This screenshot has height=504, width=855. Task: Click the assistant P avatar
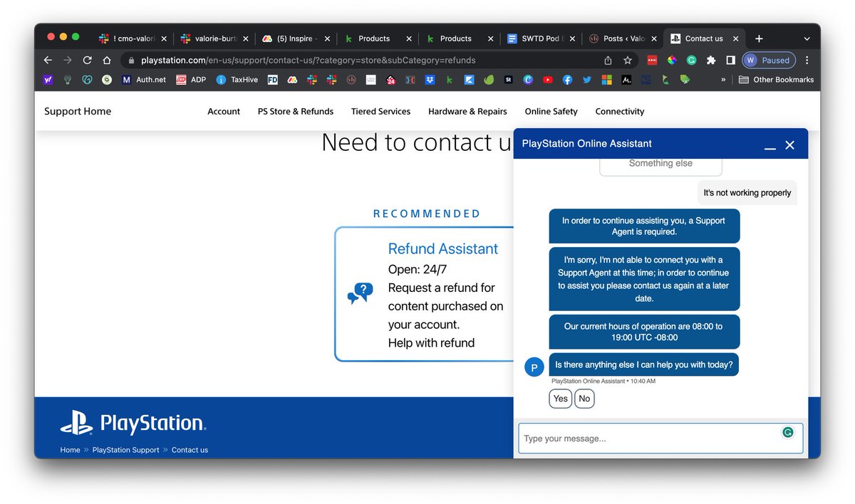click(x=534, y=367)
